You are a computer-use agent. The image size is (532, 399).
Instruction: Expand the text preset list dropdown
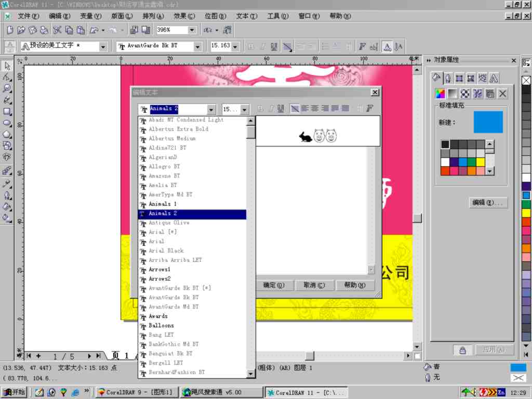[103, 46]
